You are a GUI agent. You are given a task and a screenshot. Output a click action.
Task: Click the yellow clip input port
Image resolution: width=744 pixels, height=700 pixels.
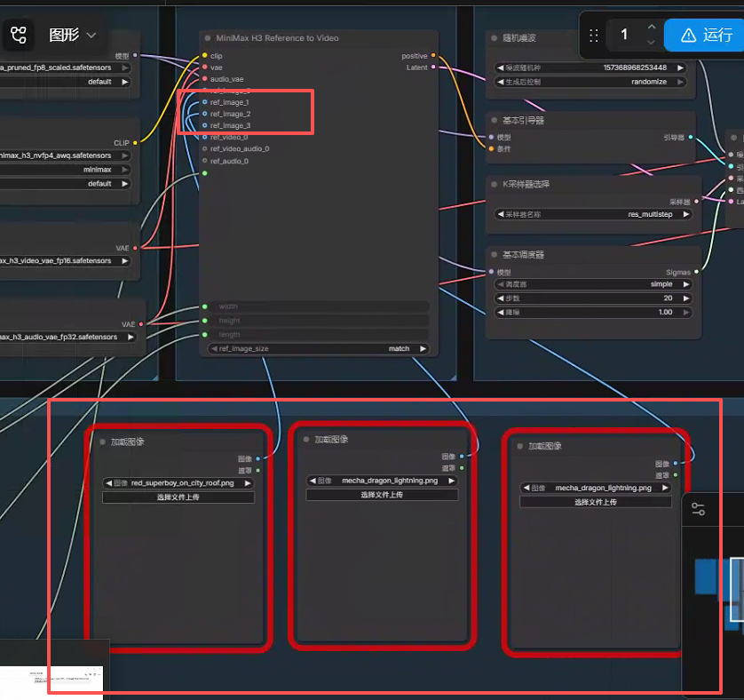(x=205, y=56)
